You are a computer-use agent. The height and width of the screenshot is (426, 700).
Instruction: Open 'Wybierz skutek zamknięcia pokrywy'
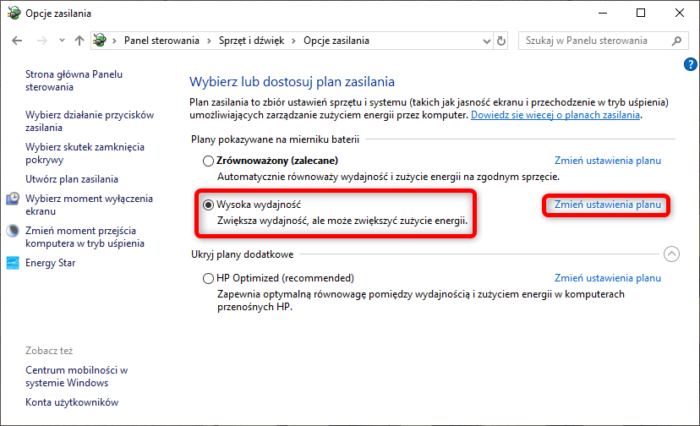coord(85,154)
